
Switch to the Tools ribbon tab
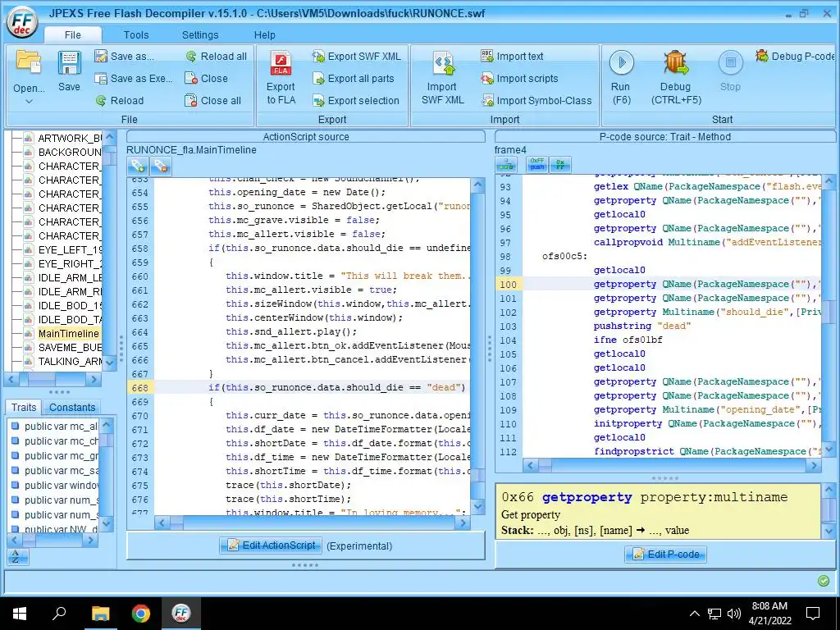click(x=136, y=34)
